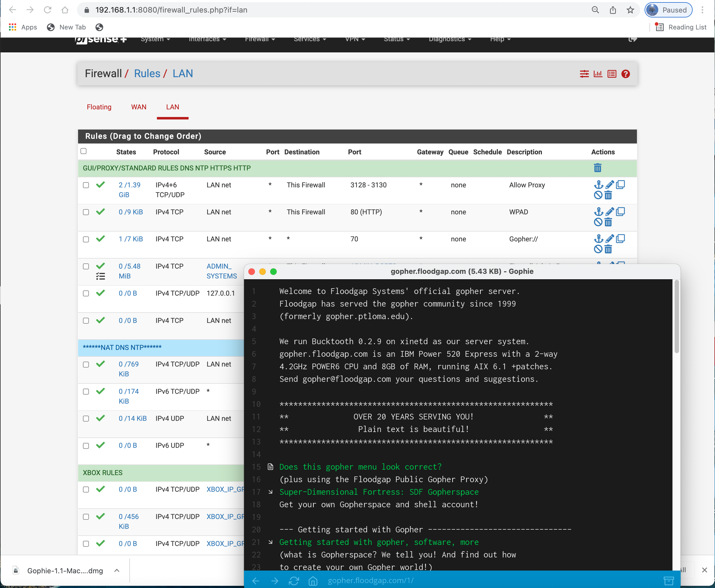Delete the WPAD rule with trash icon
The width and height of the screenshot is (715, 588).
608,222
